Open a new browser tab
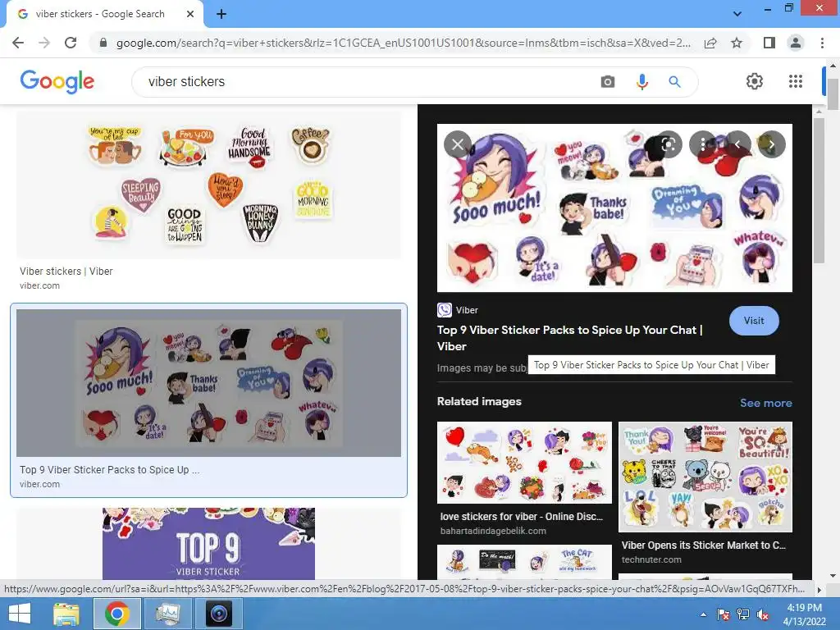This screenshot has width=840, height=630. [221, 14]
